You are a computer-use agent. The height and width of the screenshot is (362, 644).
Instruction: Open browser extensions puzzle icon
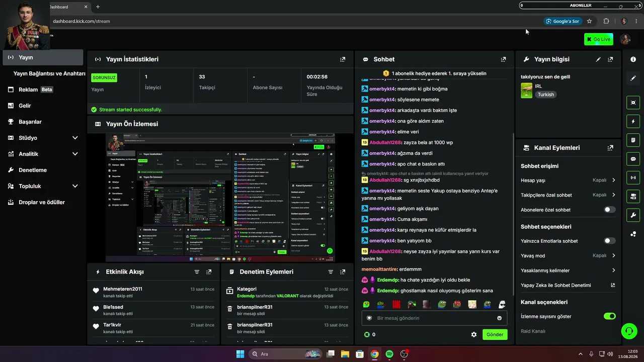(606, 21)
